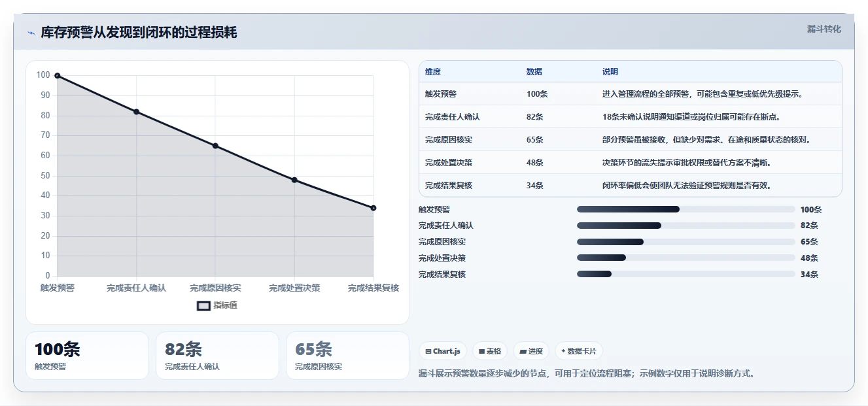
Task: Click the 82条 value in the table
Action: 535,117
